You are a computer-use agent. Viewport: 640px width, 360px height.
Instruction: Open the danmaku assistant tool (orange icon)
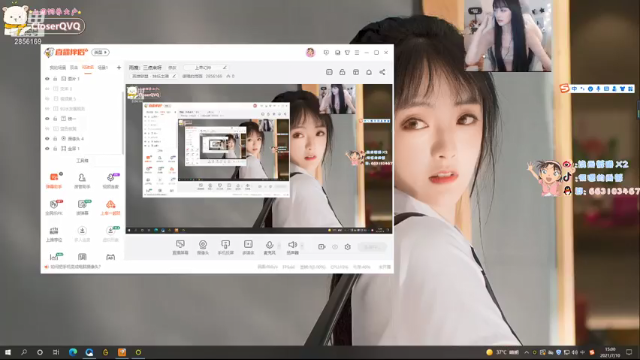point(54,180)
